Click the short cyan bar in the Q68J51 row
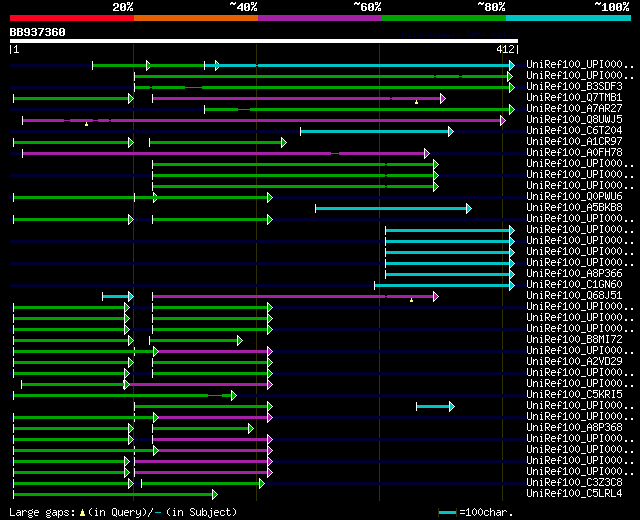This screenshot has width=640, height=520. click(118, 296)
